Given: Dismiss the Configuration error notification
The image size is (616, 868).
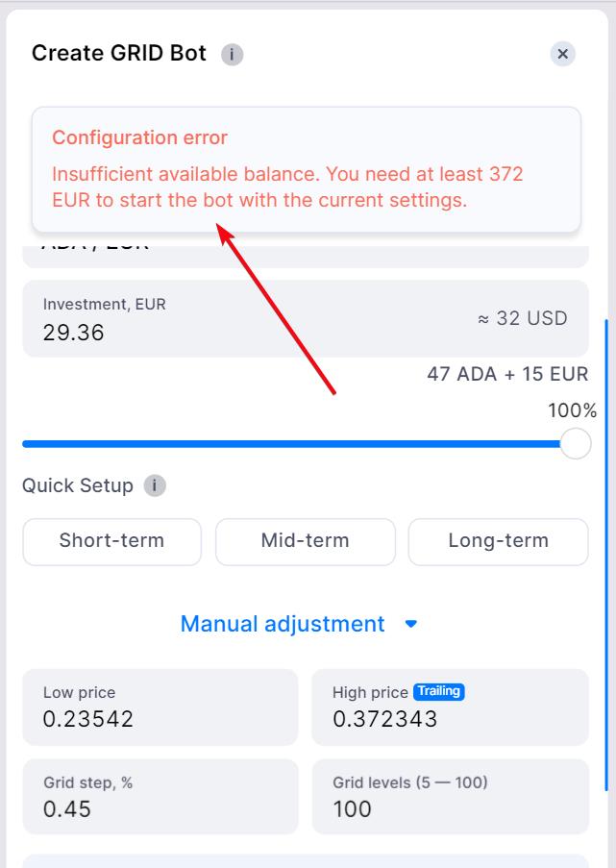Looking at the screenshot, I should tap(306, 169).
